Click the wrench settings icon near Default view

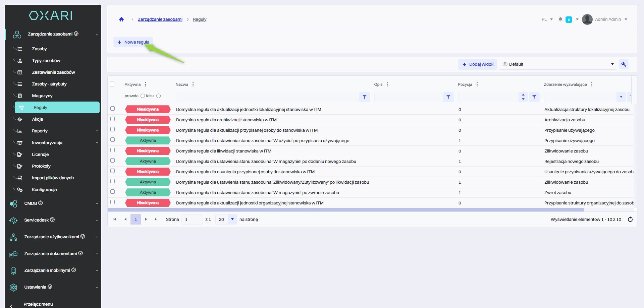click(624, 64)
